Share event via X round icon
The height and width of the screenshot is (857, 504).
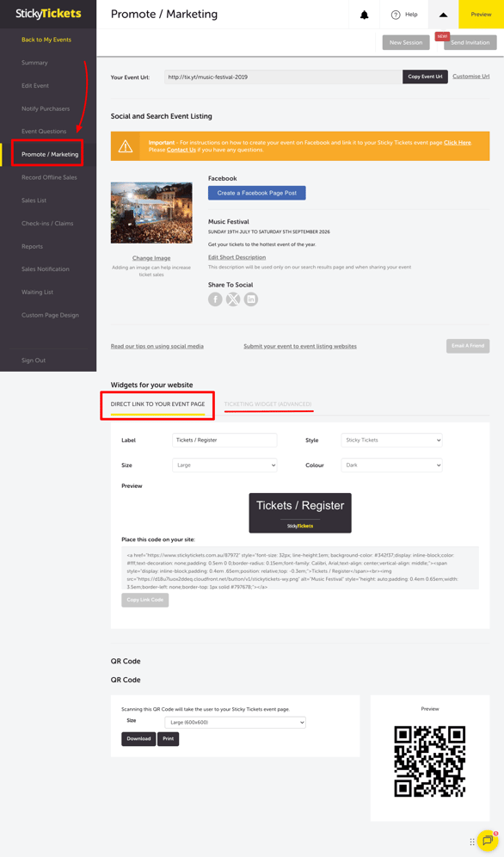coord(233,299)
